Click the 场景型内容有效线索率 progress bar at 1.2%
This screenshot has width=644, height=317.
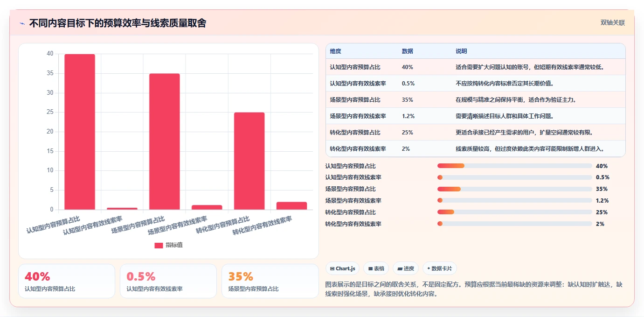(x=515, y=201)
